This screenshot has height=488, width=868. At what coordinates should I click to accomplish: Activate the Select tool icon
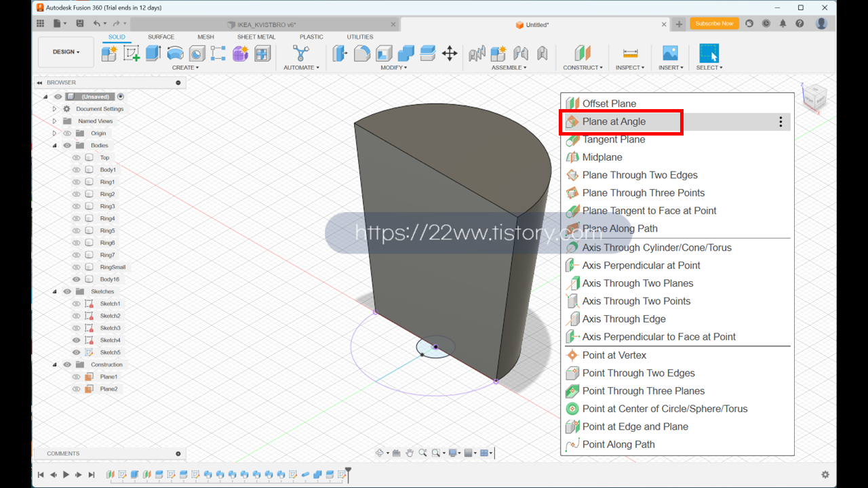[709, 53]
